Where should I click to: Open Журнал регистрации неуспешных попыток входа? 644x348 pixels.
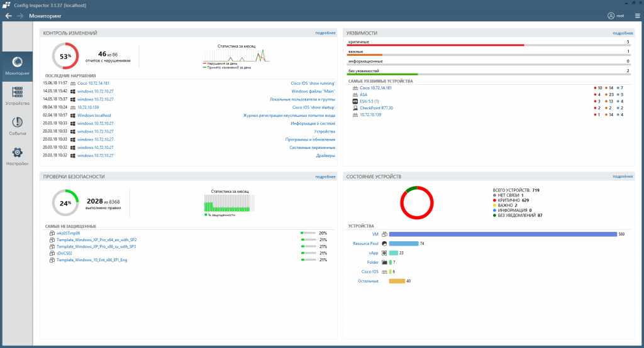coord(289,116)
